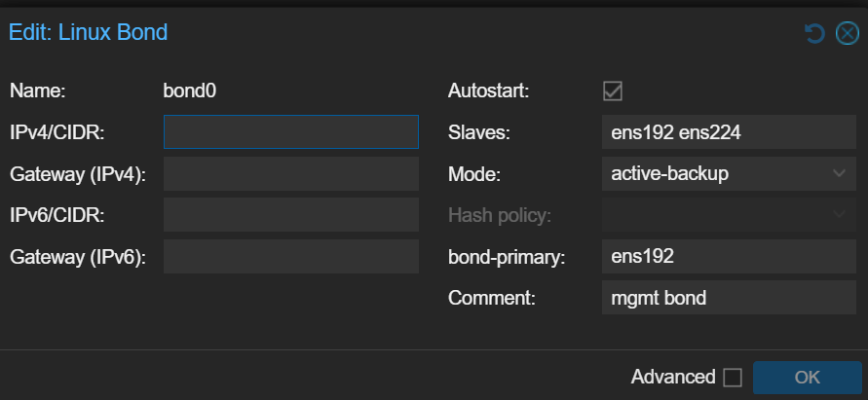Screen dimensions: 868x400
Task: Click the bond-primary label
Action: [507, 257]
